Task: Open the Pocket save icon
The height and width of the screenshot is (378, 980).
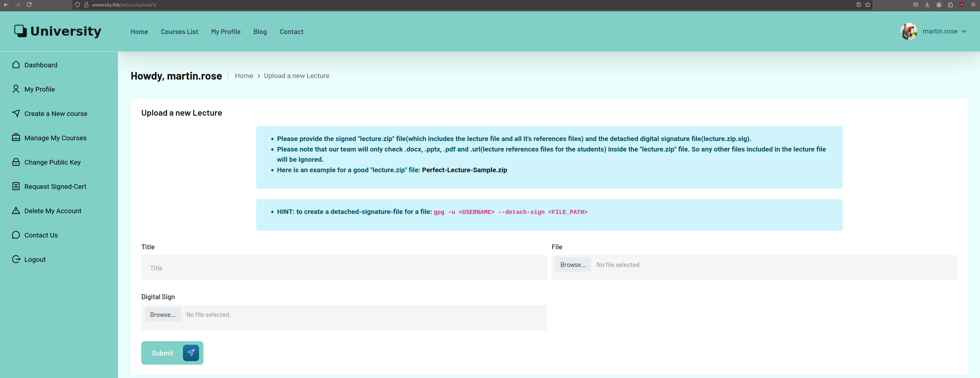Action: point(916,5)
